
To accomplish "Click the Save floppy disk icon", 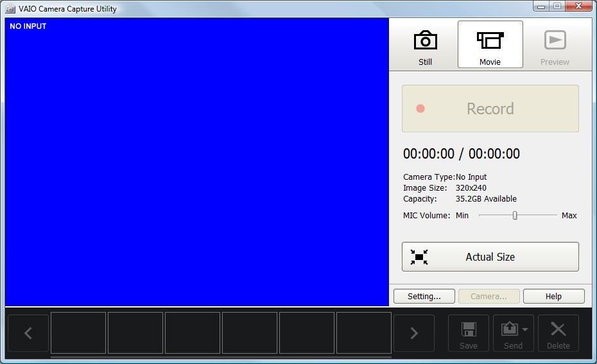I will [469, 329].
